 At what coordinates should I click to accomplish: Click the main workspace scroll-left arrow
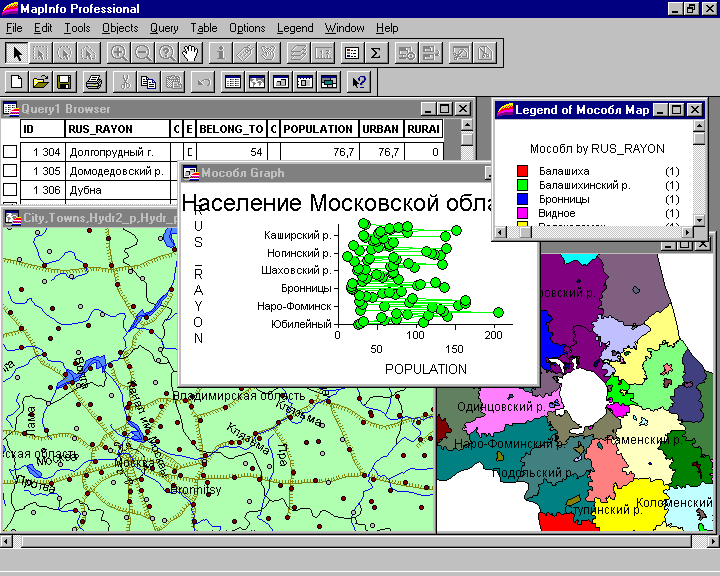(6, 542)
